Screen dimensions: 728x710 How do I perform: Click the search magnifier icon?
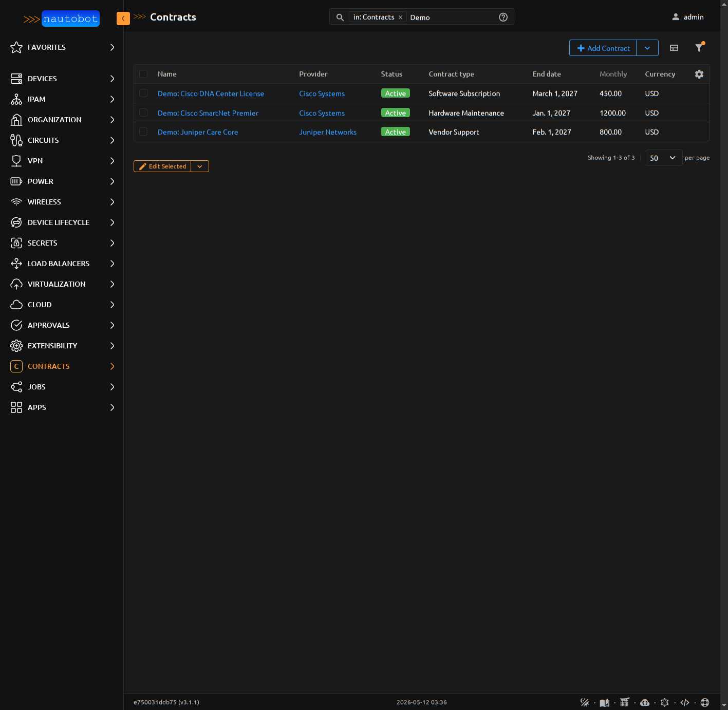pyautogui.click(x=340, y=17)
